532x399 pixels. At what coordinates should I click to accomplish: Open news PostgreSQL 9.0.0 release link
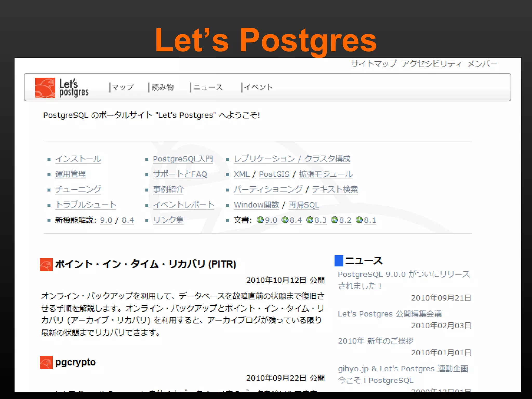(404, 280)
